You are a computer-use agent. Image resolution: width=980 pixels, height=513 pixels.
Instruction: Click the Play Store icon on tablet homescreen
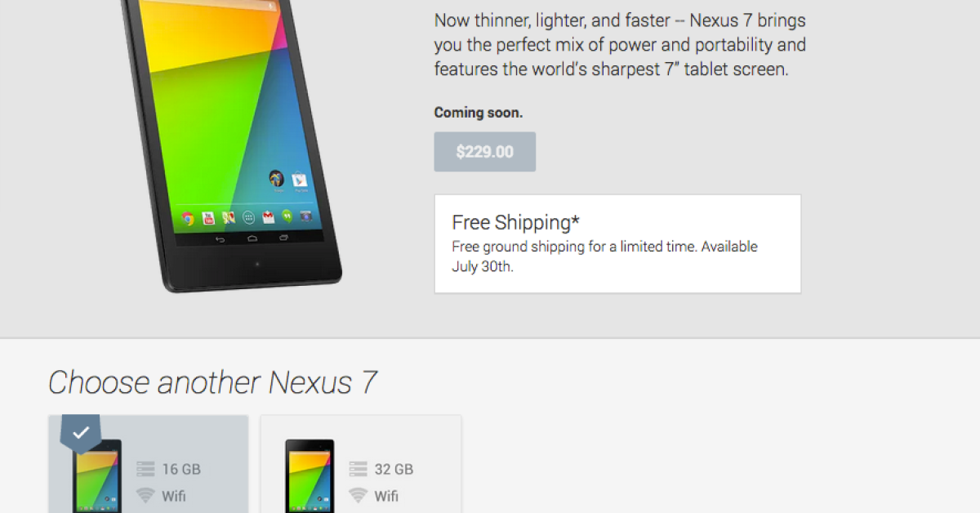[x=300, y=180]
